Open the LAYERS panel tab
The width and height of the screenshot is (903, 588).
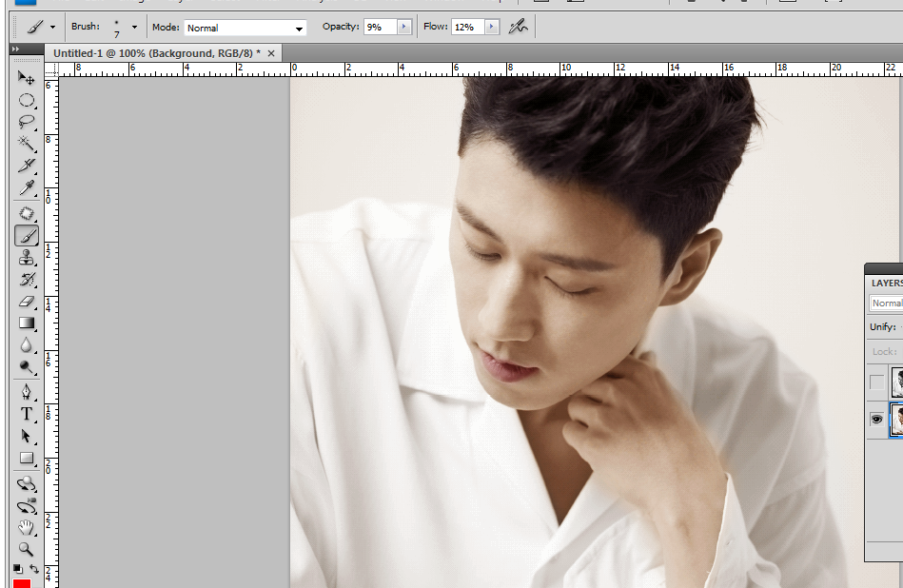click(x=887, y=283)
